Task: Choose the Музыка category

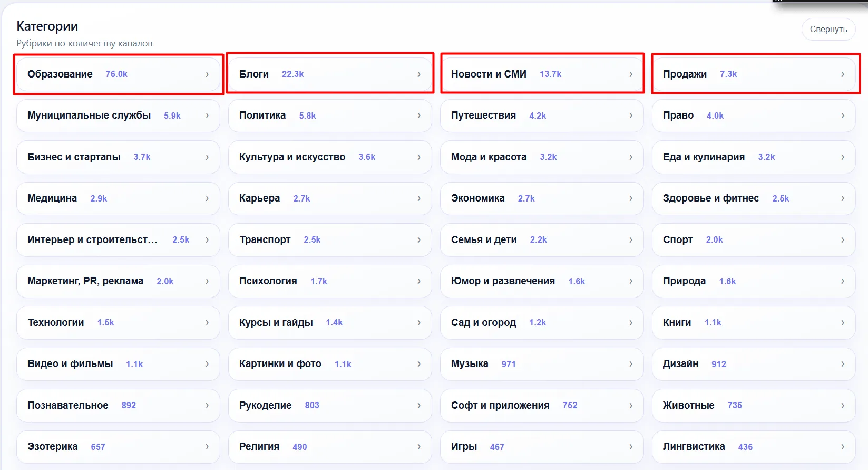Action: pos(542,364)
